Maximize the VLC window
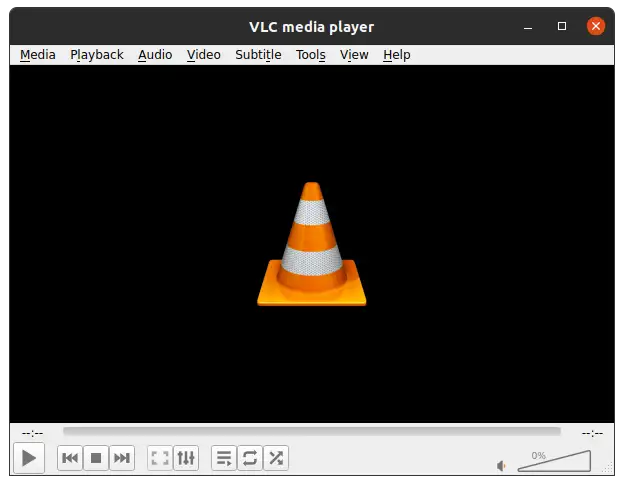 [562, 26]
